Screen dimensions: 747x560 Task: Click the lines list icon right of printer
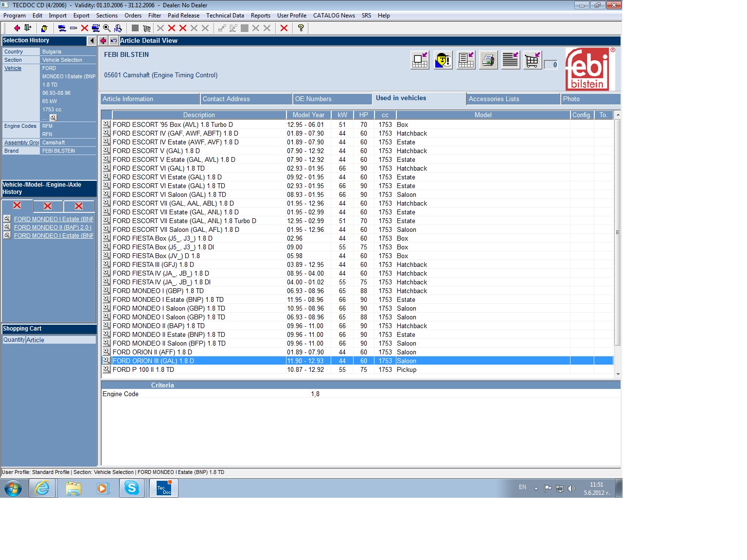[511, 60]
